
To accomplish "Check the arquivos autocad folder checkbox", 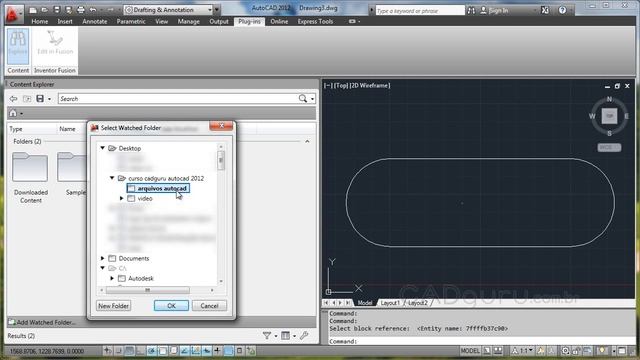I will (x=131, y=189).
